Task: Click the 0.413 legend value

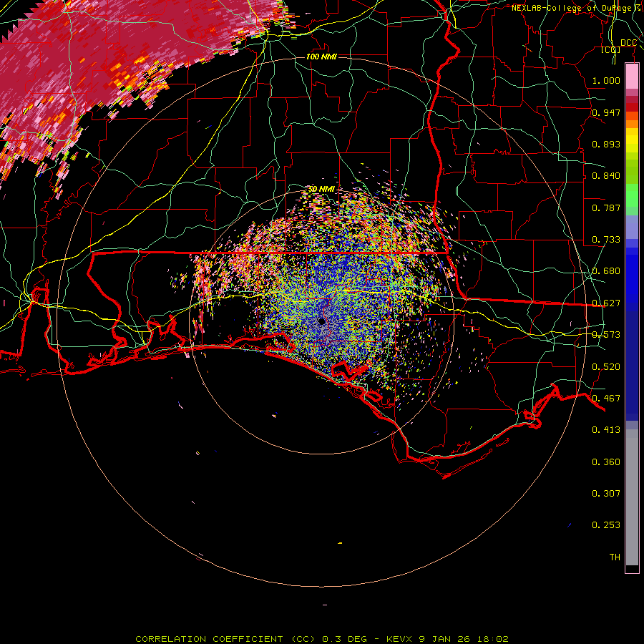Action: (606, 430)
